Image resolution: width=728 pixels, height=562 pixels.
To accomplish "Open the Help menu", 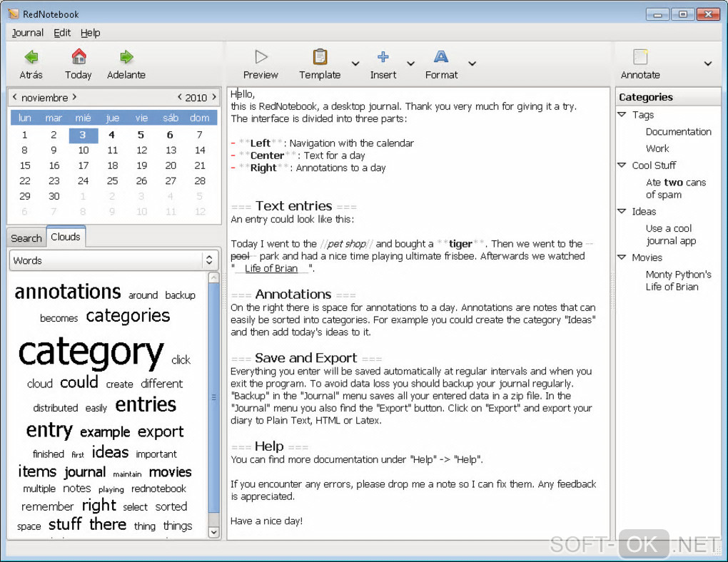I will tap(90, 33).
